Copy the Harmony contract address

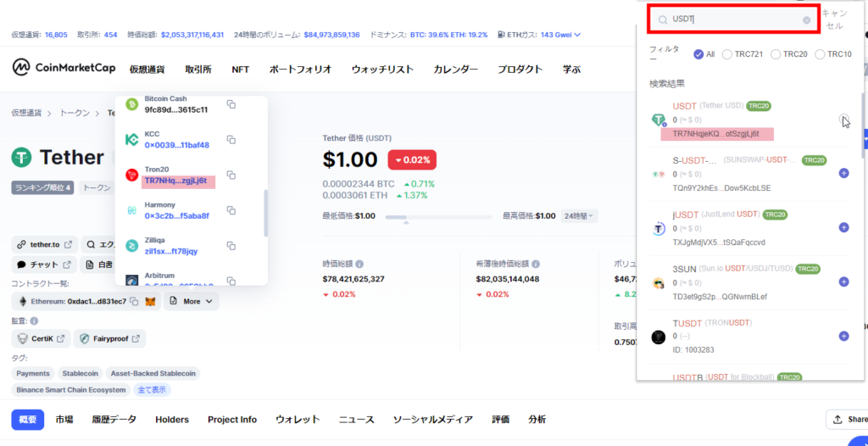(x=231, y=210)
